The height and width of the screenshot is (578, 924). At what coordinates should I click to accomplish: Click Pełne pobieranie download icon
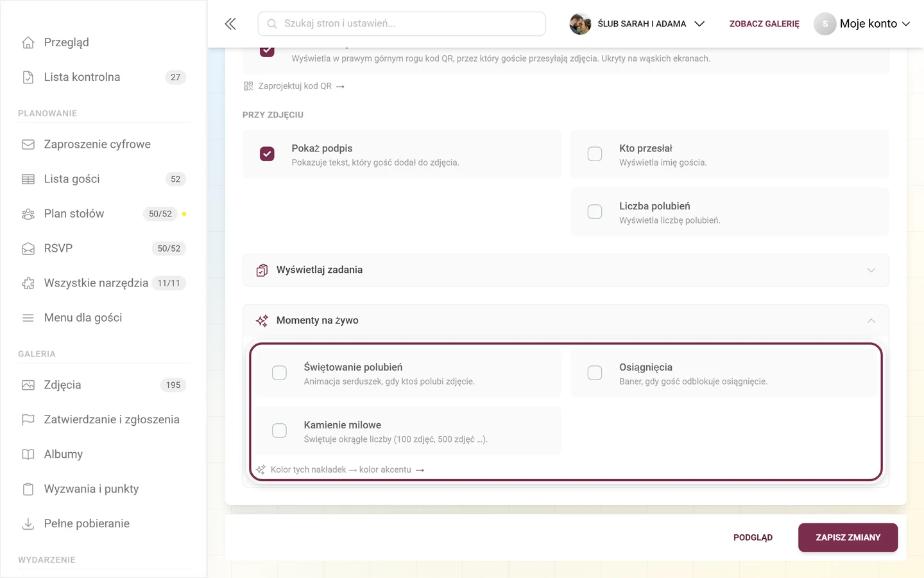(x=28, y=524)
